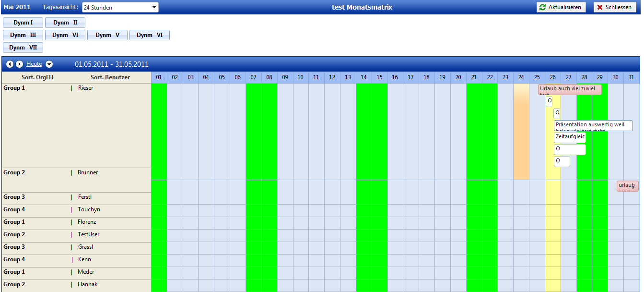Click the date range 01.05.2011 - 31.05.2011

(112, 64)
